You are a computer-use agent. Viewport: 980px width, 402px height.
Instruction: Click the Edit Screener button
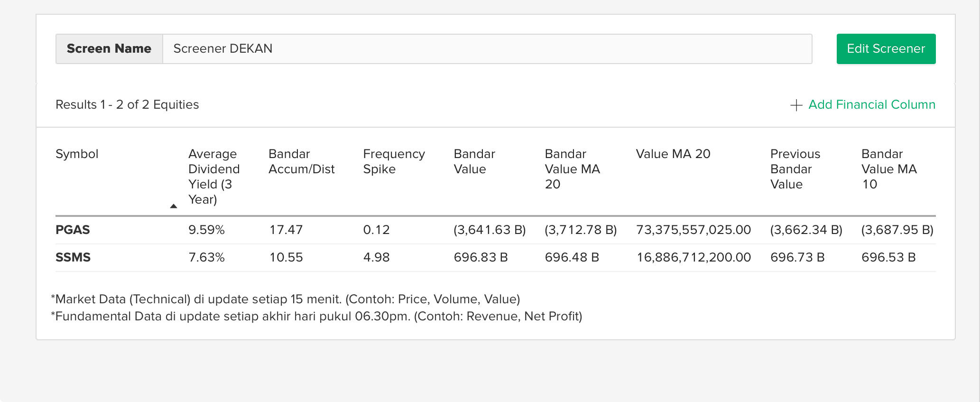[886, 48]
